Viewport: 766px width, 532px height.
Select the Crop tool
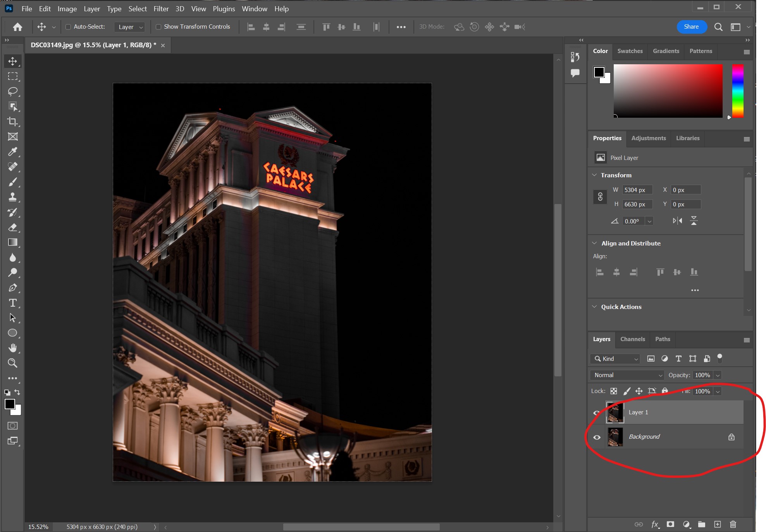click(12, 122)
